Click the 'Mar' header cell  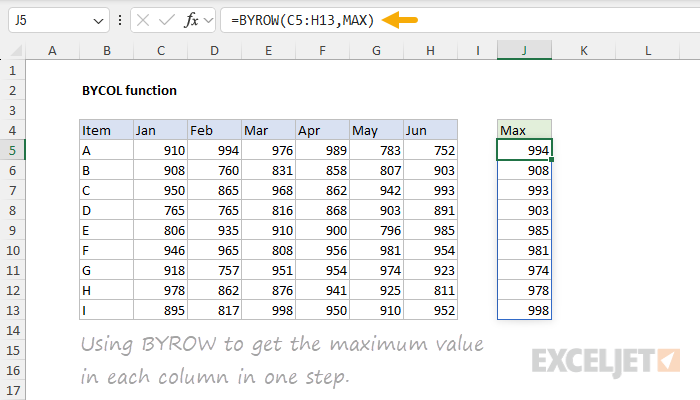269,130
